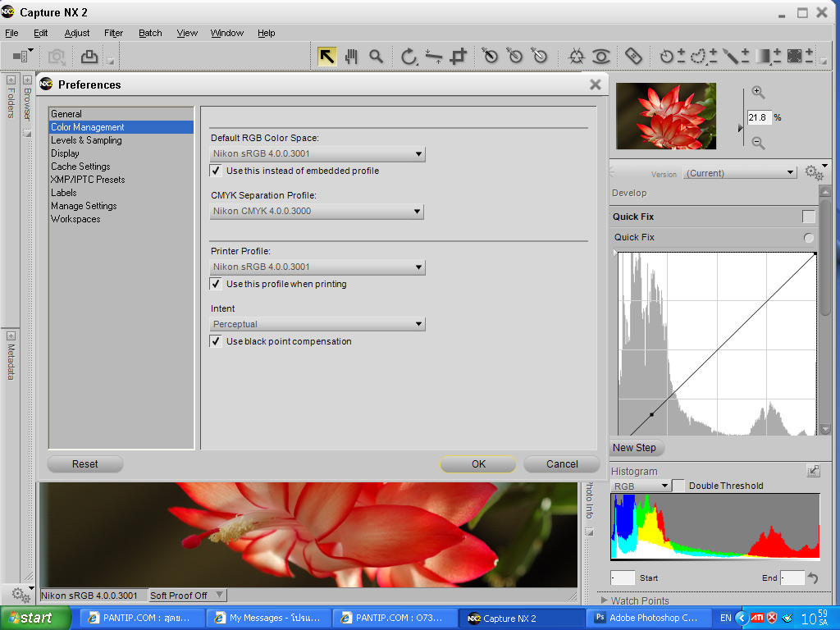Toggle 'Use this profile when printing'

(x=216, y=284)
